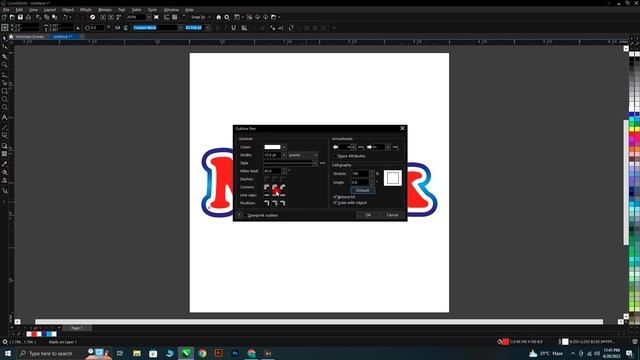Click the calligraphy Default button
This screenshot has height=360, width=640.
(x=362, y=190)
